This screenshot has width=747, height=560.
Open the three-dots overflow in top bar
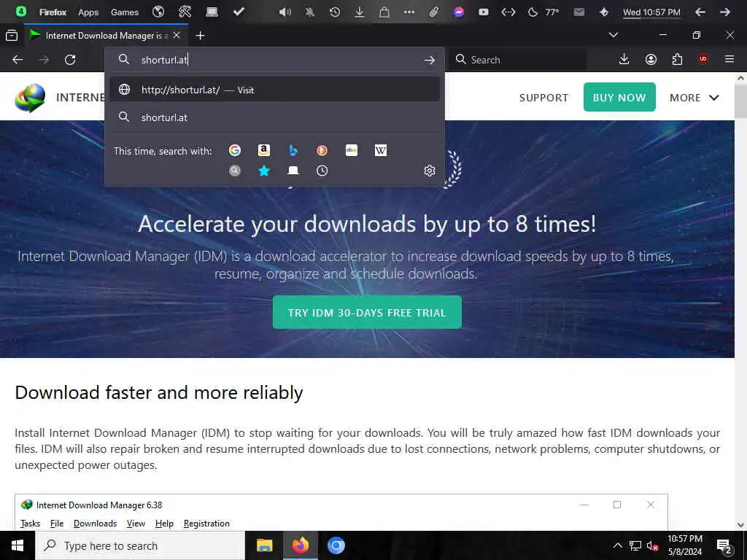point(409,12)
